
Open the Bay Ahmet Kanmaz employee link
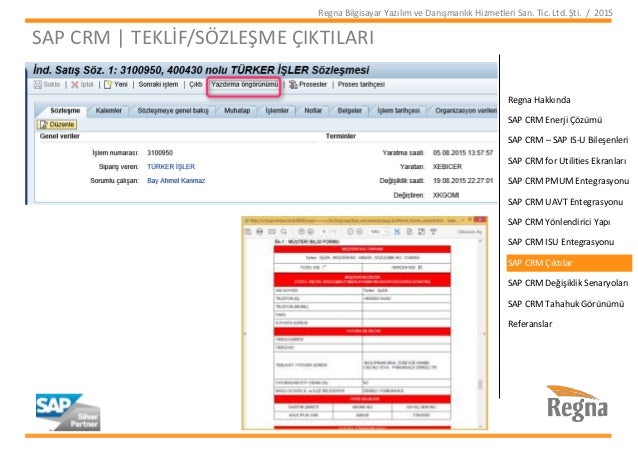pos(176,180)
